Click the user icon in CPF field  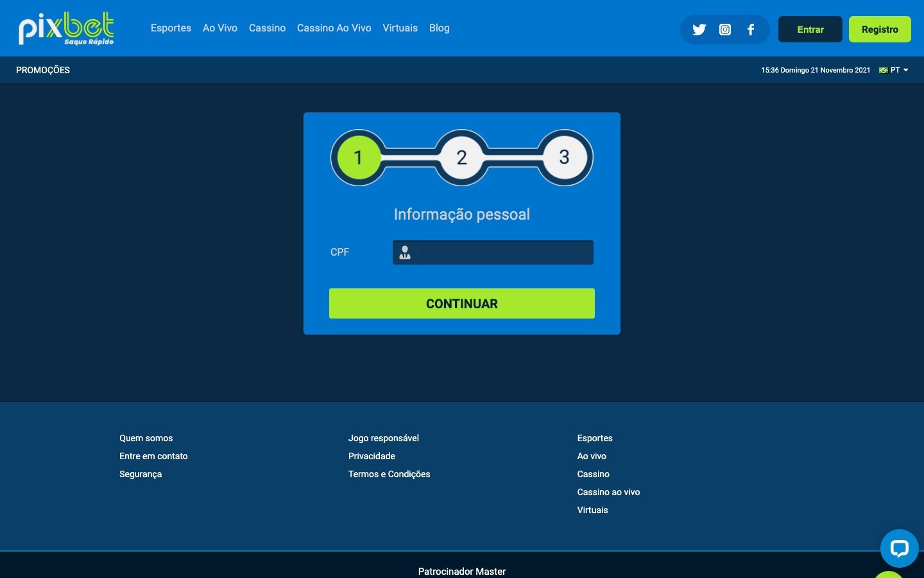click(405, 252)
